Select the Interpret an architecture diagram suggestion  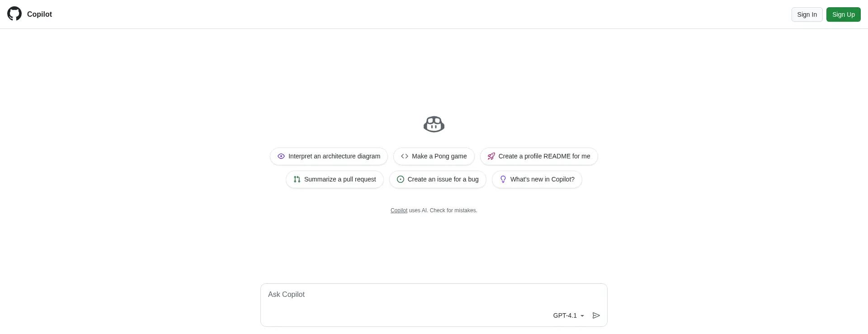pos(335,156)
